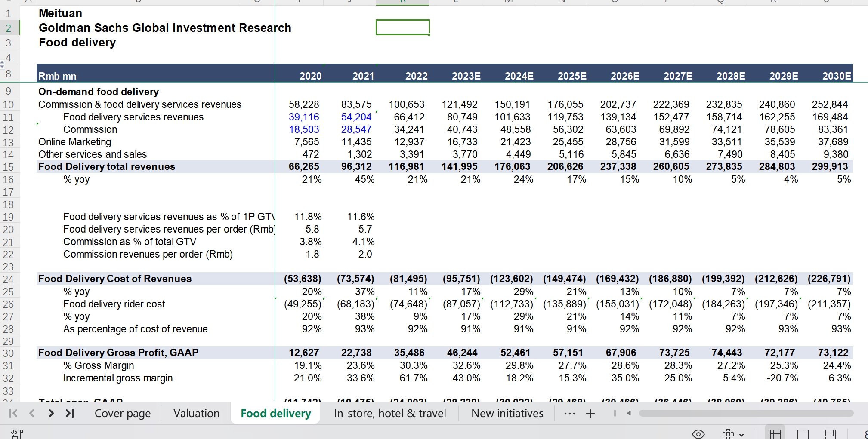Go to the previous sheet tab arrow
Screen dimensions: 868x439
tap(32, 413)
